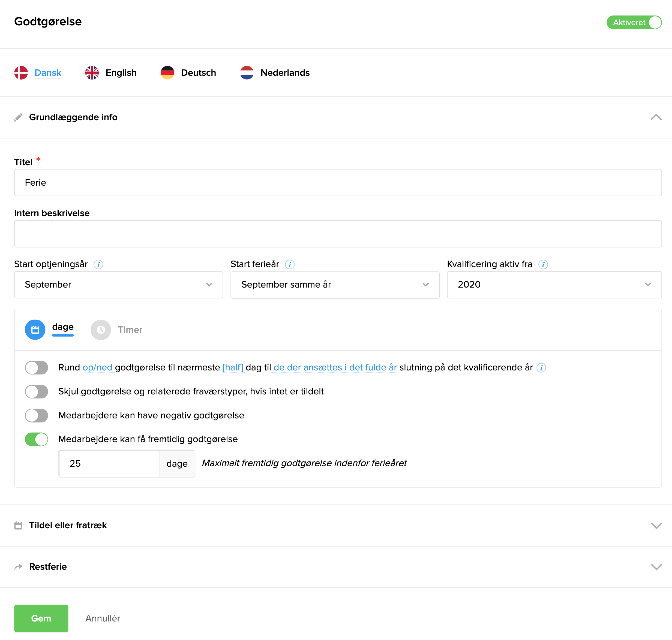Switch to the English language tab
Viewport: 672px width, 640px height.
click(121, 73)
